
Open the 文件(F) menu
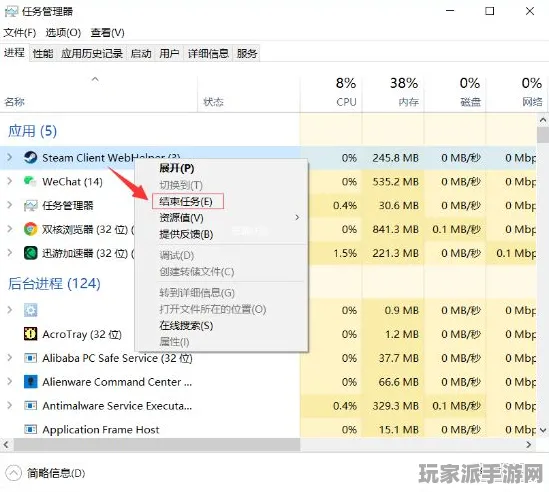click(x=20, y=33)
